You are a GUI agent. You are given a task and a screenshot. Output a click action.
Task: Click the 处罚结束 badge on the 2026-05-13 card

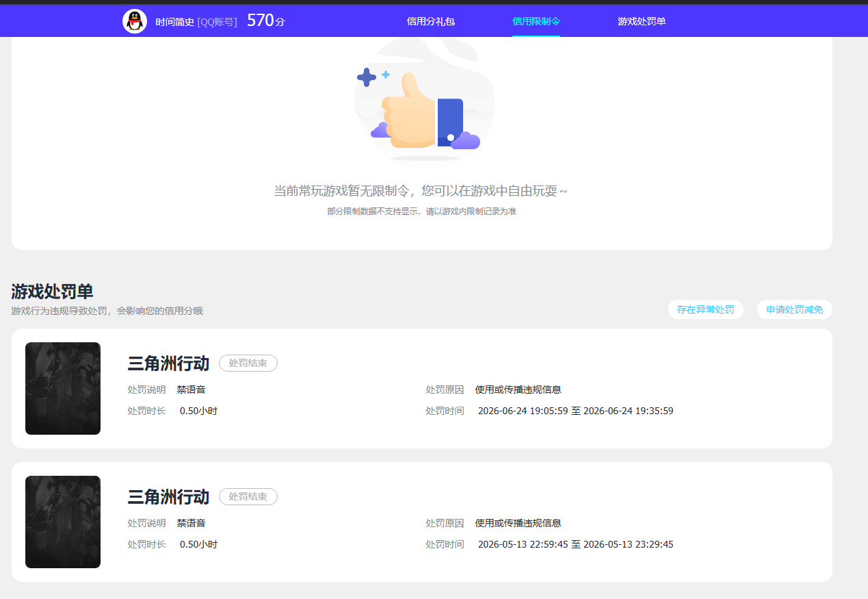(248, 496)
